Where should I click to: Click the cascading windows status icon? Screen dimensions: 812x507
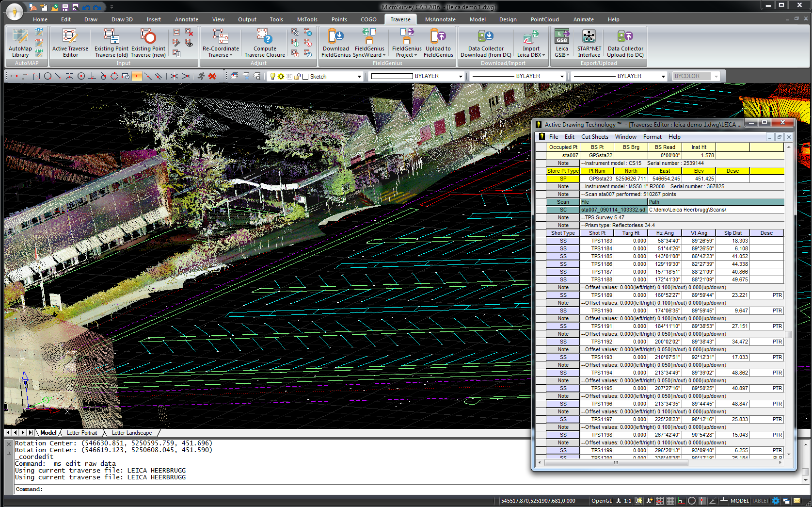pyautogui.click(x=786, y=501)
